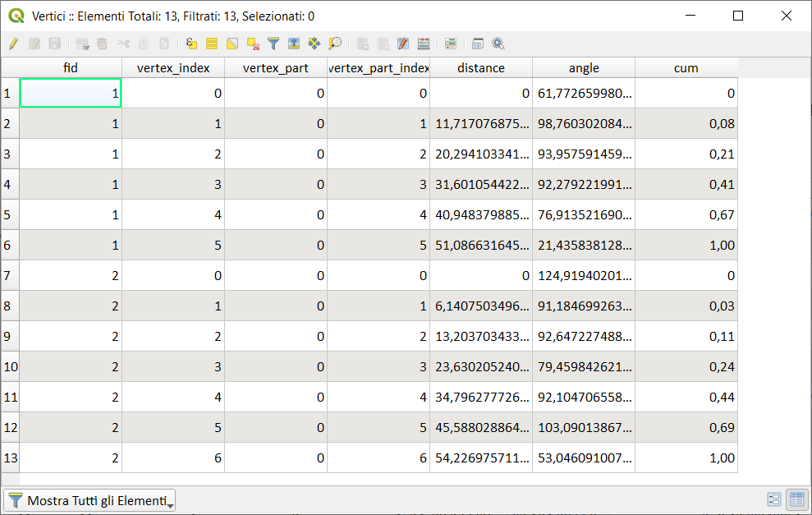
Task: Dock the attribute table window
Action: pyautogui.click(x=478, y=44)
